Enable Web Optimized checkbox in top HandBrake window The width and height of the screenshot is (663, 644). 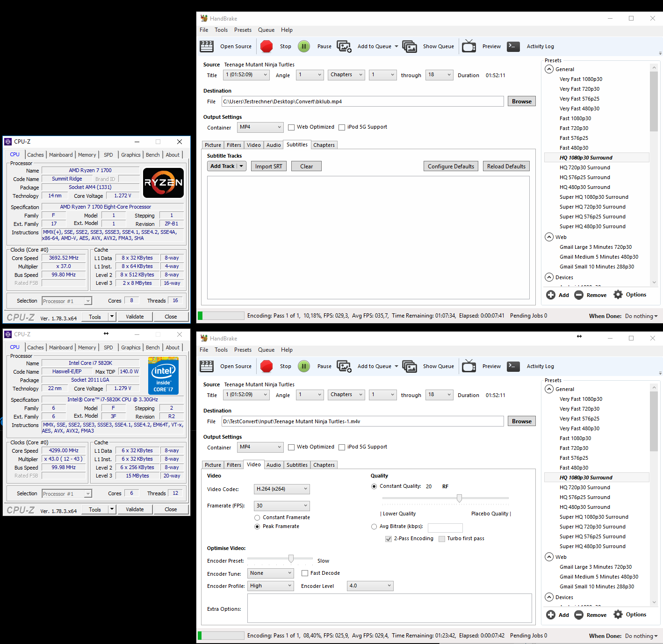291,127
